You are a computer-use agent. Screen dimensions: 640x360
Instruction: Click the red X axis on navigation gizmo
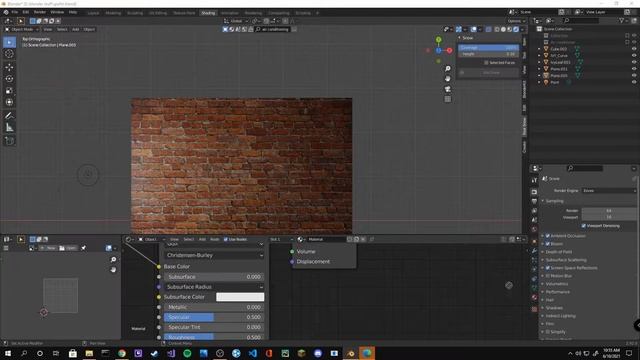pos(449,51)
